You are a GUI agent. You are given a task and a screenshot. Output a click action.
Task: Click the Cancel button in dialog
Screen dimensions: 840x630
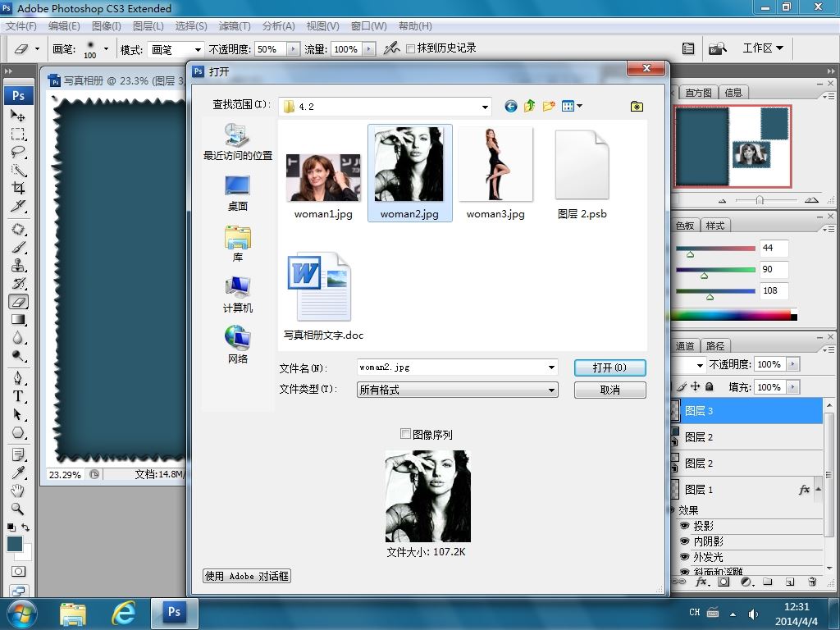coord(609,390)
